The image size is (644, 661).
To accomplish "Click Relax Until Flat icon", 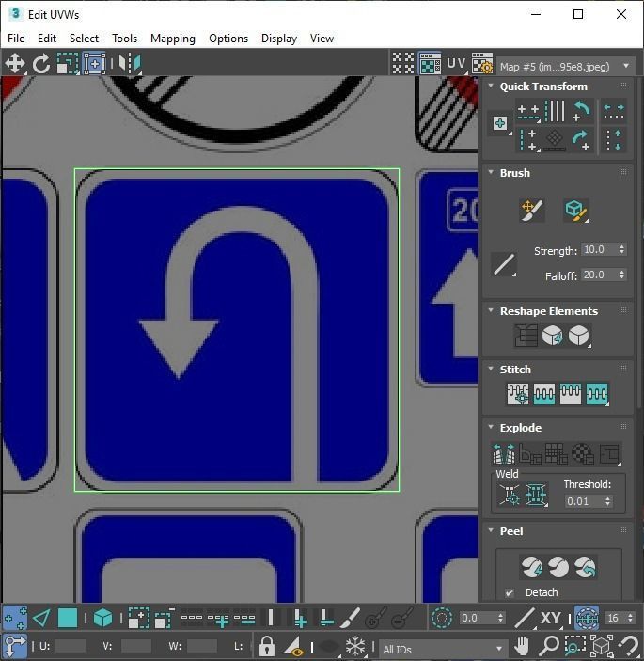I will point(553,336).
